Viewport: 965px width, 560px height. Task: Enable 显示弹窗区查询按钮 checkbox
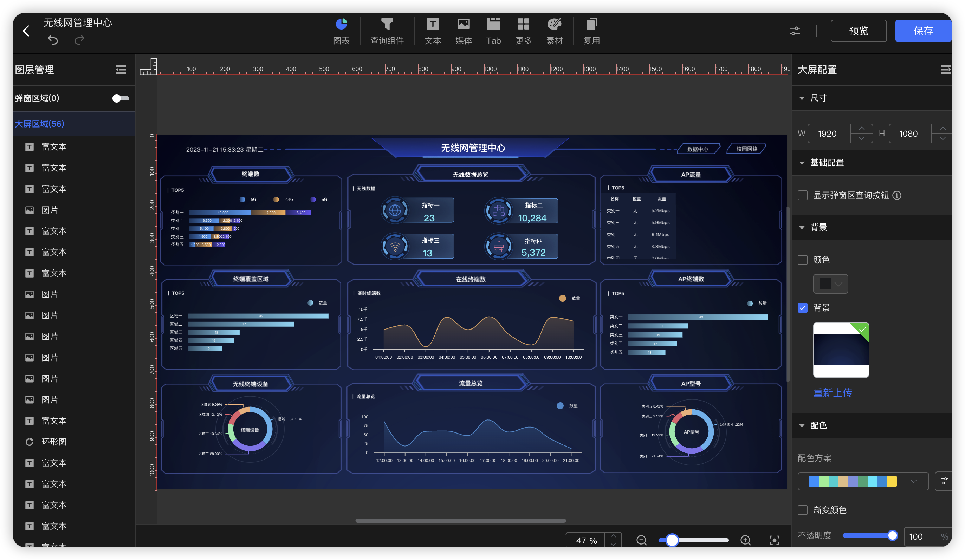click(x=803, y=195)
